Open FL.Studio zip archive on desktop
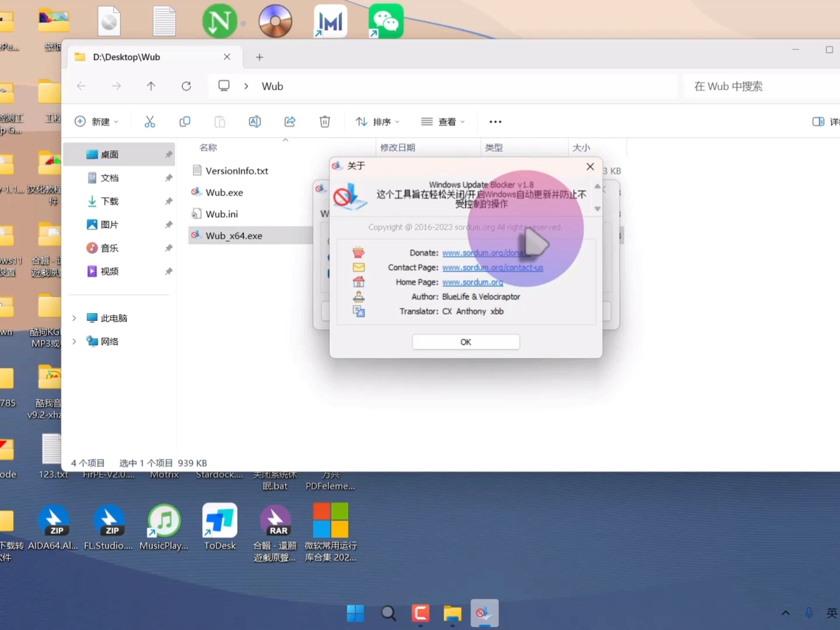The height and width of the screenshot is (630, 840). coord(108,527)
